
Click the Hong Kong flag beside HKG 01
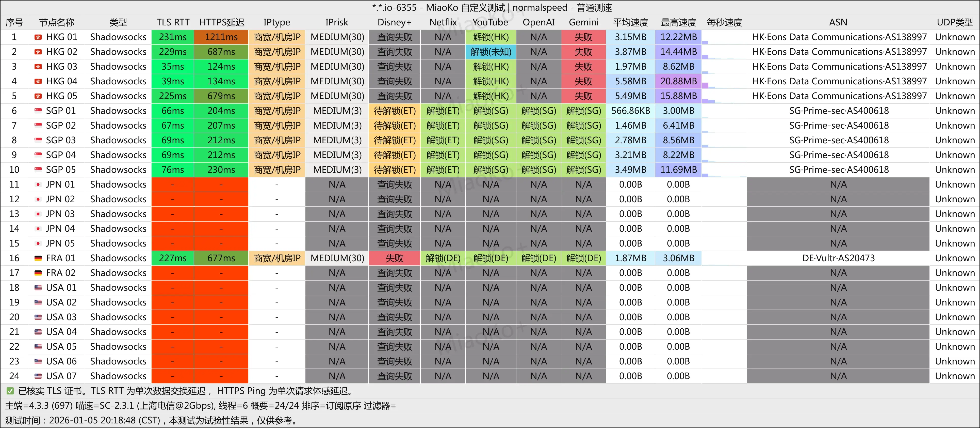click(38, 37)
